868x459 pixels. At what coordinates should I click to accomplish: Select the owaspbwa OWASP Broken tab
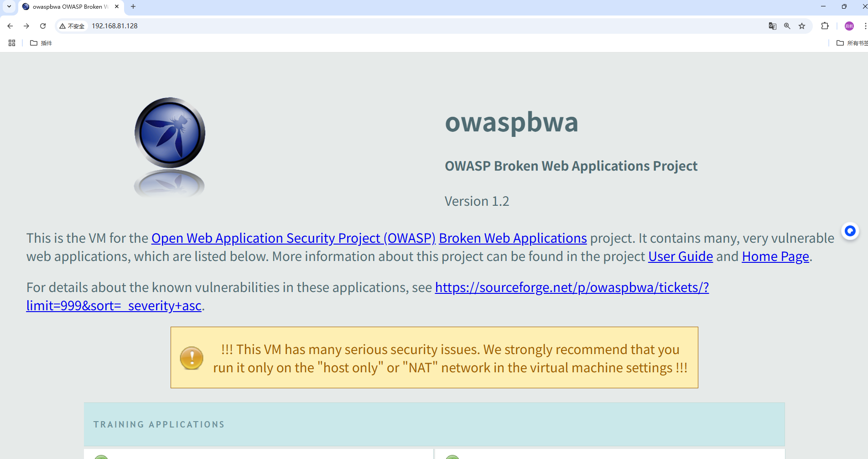pos(68,7)
